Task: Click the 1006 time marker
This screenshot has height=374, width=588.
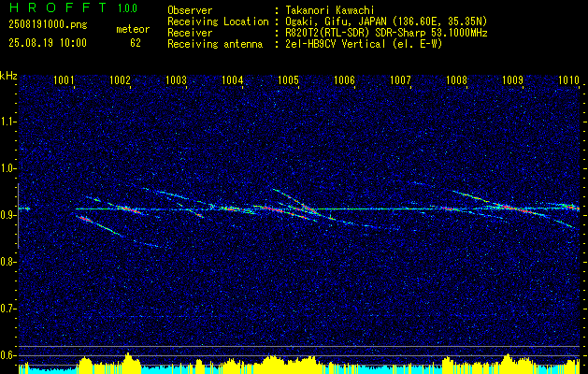Action: (x=344, y=79)
